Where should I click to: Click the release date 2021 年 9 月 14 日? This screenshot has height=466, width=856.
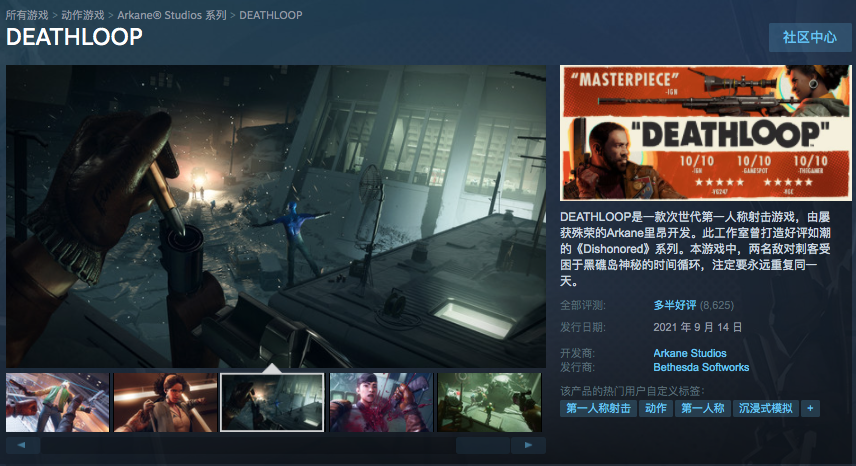(697, 327)
